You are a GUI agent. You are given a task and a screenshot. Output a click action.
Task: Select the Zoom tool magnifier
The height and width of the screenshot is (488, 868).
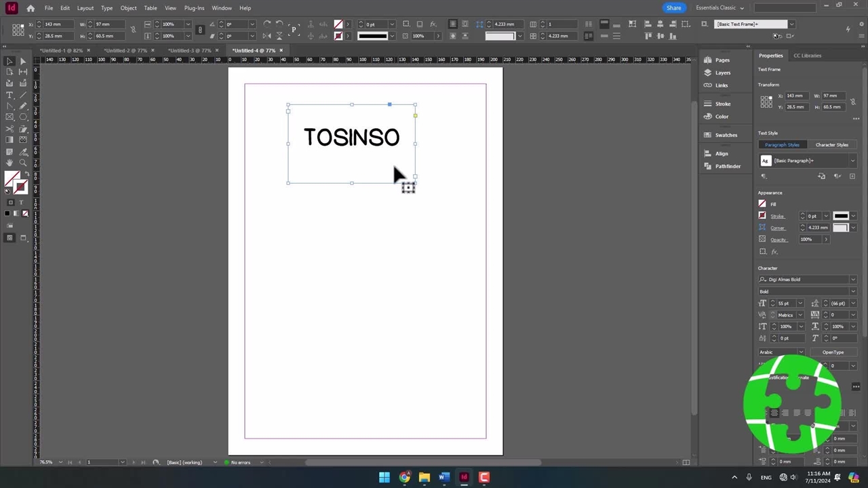coord(22,163)
